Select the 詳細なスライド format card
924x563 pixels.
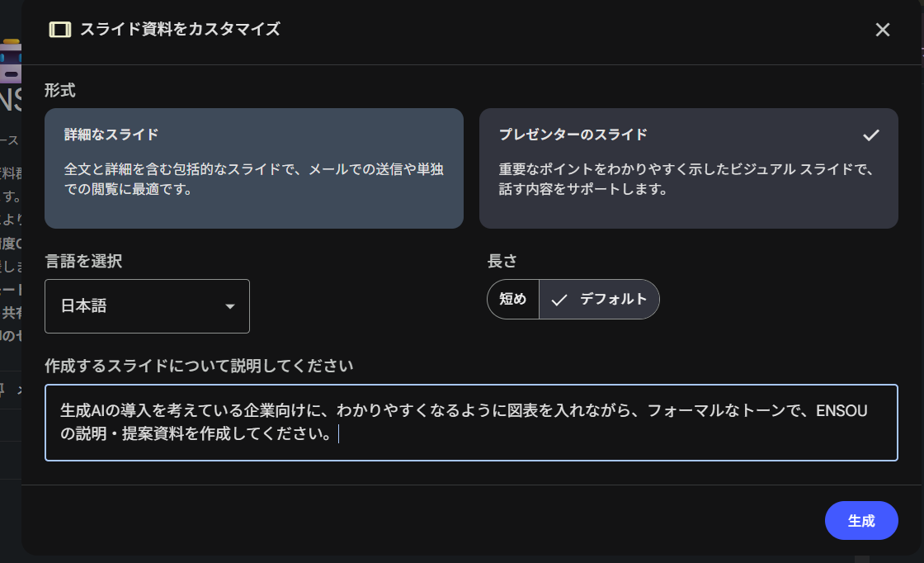[x=253, y=168]
